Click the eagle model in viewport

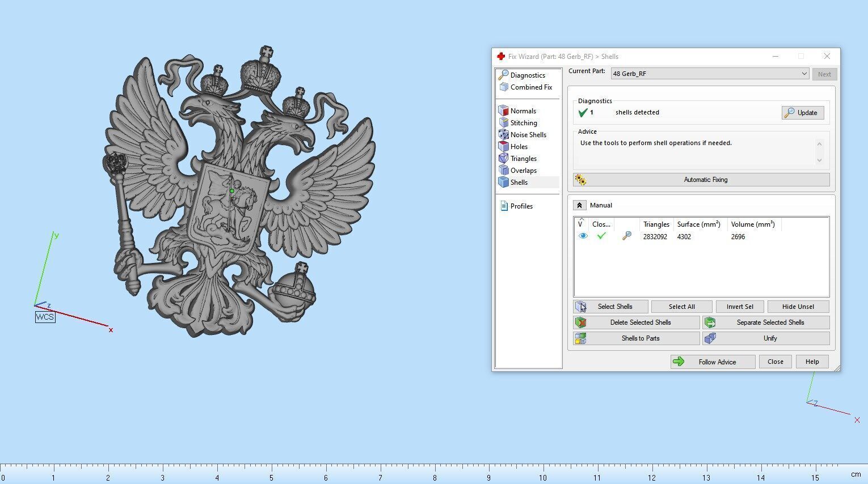point(238,193)
